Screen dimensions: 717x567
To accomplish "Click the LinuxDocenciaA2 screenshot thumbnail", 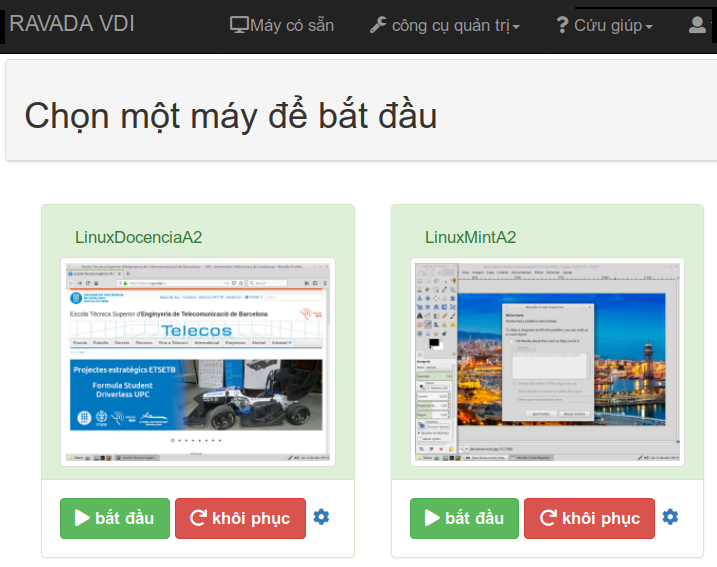I will coord(198,362).
